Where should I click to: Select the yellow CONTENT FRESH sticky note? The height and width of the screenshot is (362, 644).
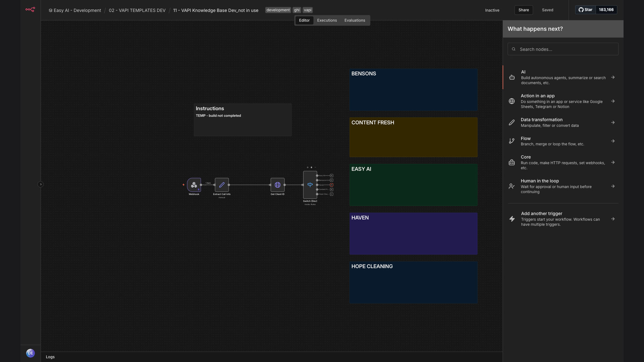tap(413, 137)
